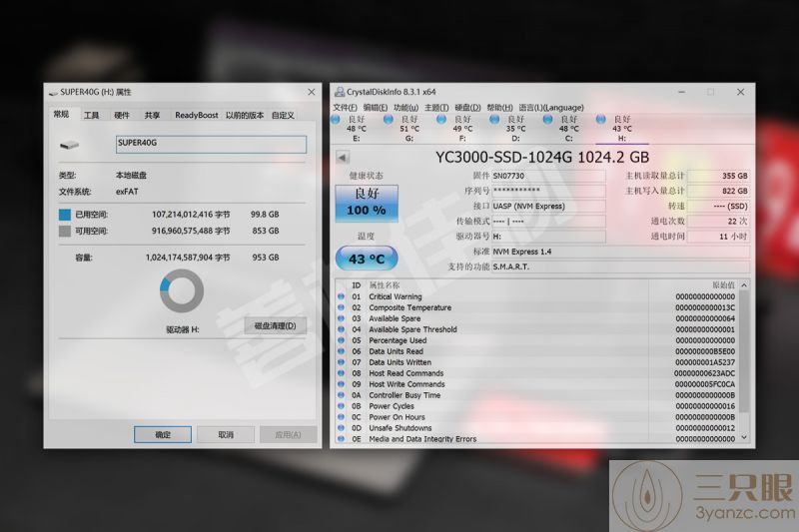This screenshot has width=799, height=532.
Task: Open the 编辑(E) menu
Action: 376,108
